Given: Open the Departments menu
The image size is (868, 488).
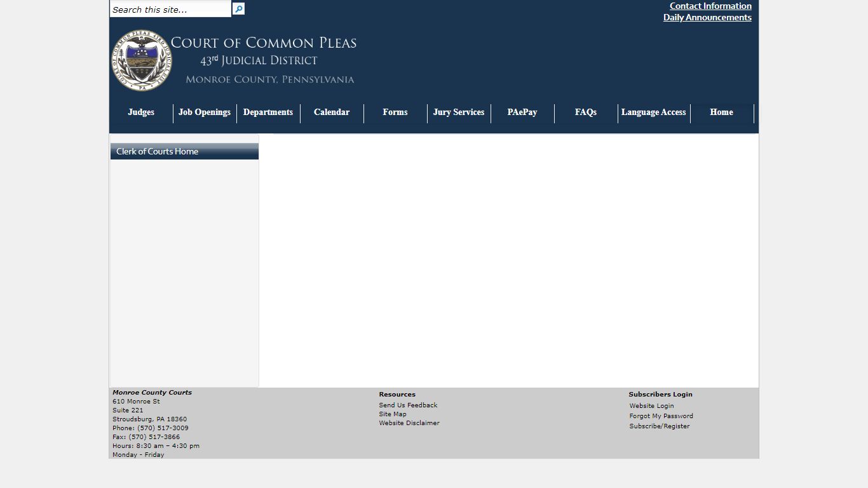Looking at the screenshot, I should tap(268, 112).
